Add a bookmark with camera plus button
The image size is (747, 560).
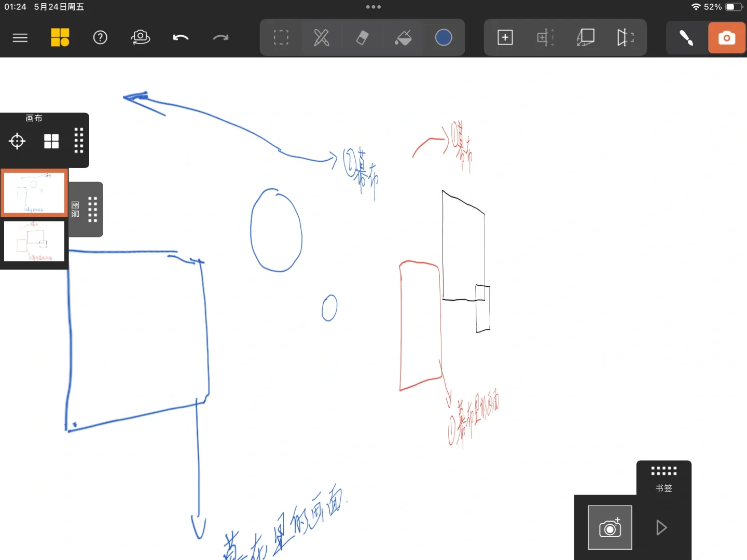coord(610,527)
